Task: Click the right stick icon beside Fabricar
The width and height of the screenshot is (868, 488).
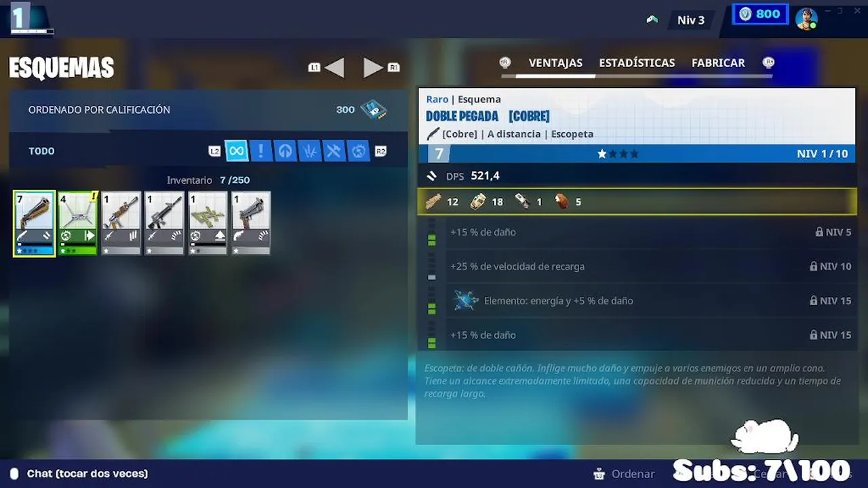Action: [768, 62]
